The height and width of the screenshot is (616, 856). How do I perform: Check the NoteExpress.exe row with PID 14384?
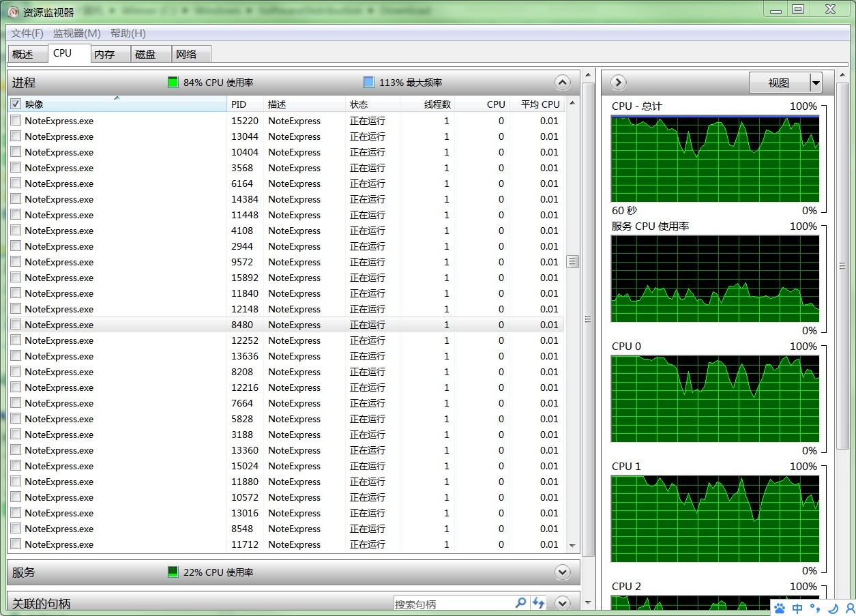pyautogui.click(x=16, y=199)
